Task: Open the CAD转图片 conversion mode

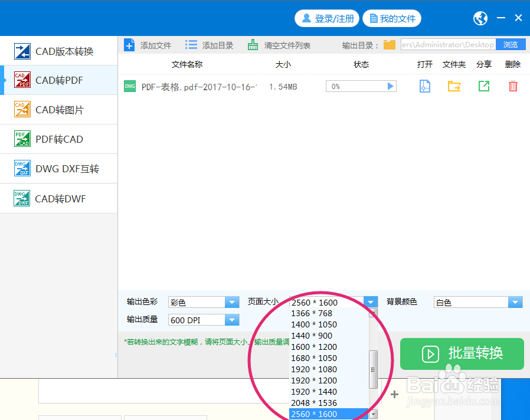Action: coord(59,109)
